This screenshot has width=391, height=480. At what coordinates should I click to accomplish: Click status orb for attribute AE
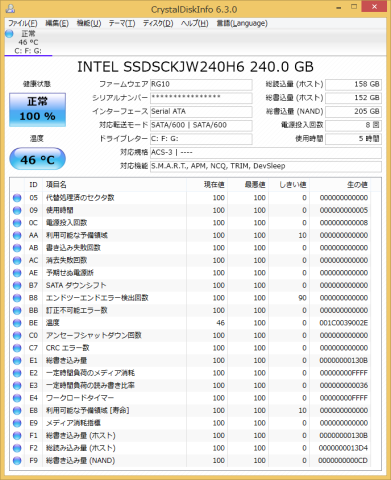tap(17, 273)
